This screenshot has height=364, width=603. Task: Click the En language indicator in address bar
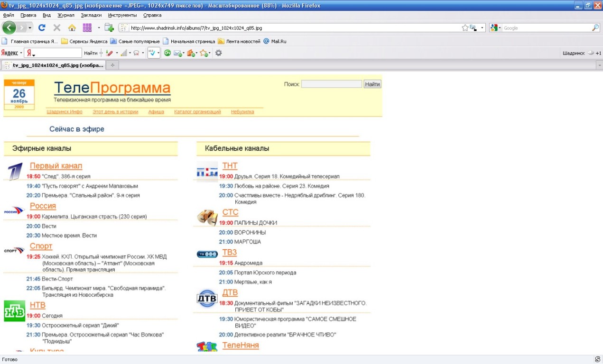473,28
